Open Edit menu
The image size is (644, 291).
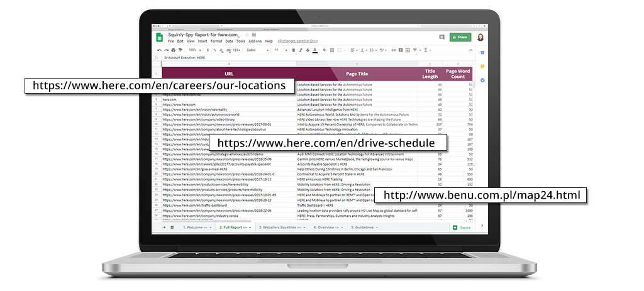point(180,41)
